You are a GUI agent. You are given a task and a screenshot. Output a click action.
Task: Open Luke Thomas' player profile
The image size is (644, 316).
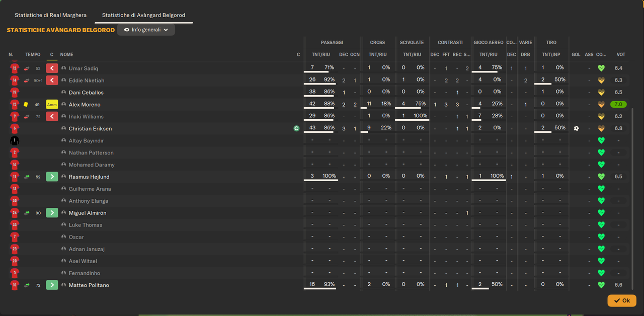point(86,225)
